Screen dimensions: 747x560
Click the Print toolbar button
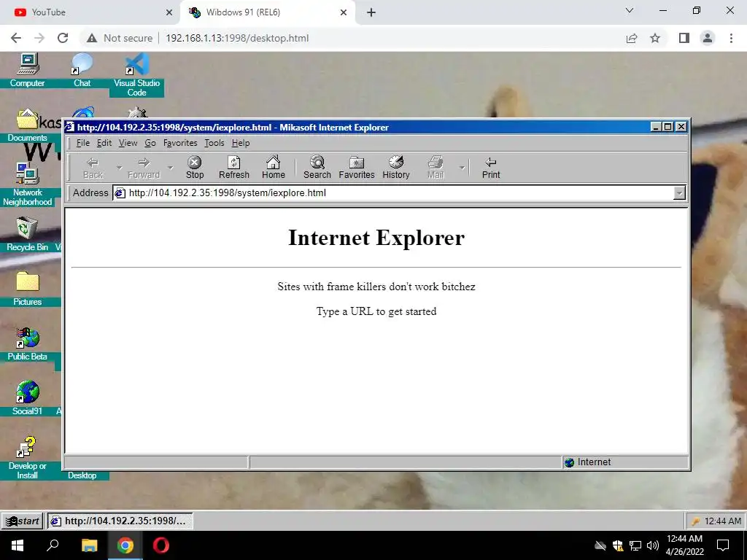click(x=491, y=168)
